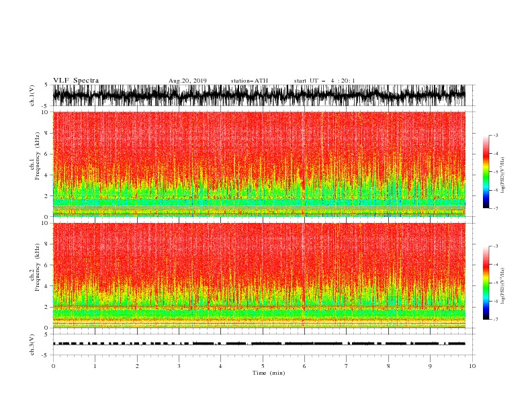Select the "start UT = 4 :20: 1" text
This screenshot has height=411, width=532.
(x=324, y=81)
